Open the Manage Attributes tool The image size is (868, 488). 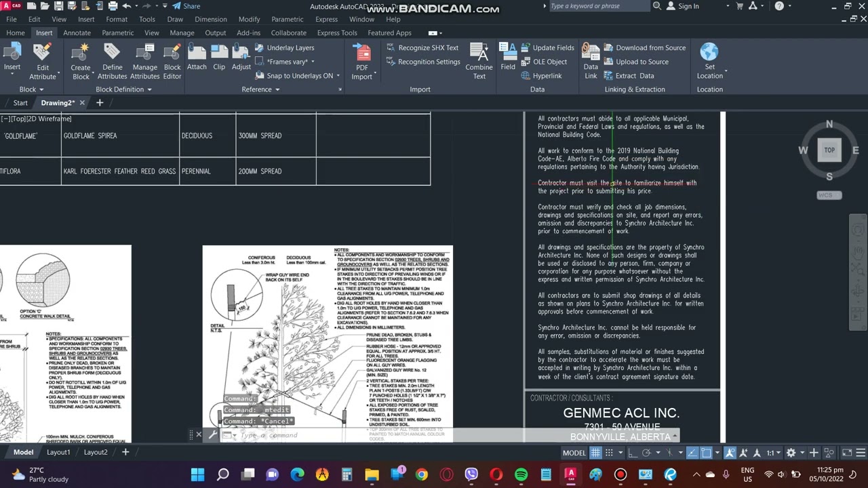pyautogui.click(x=145, y=61)
